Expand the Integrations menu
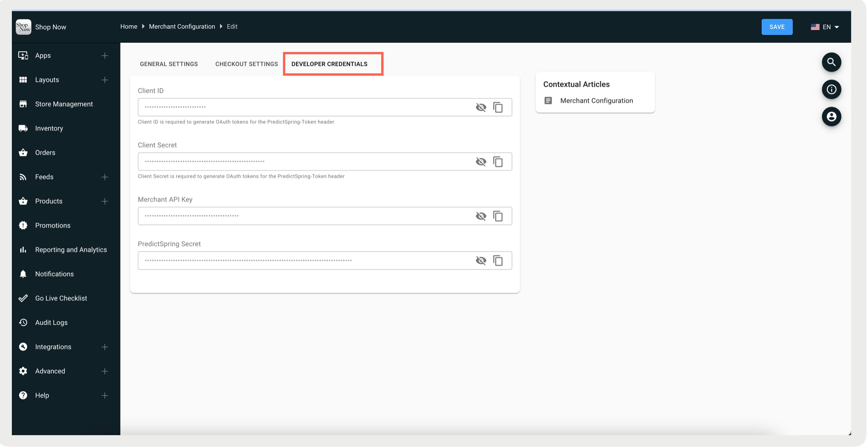 tap(104, 347)
